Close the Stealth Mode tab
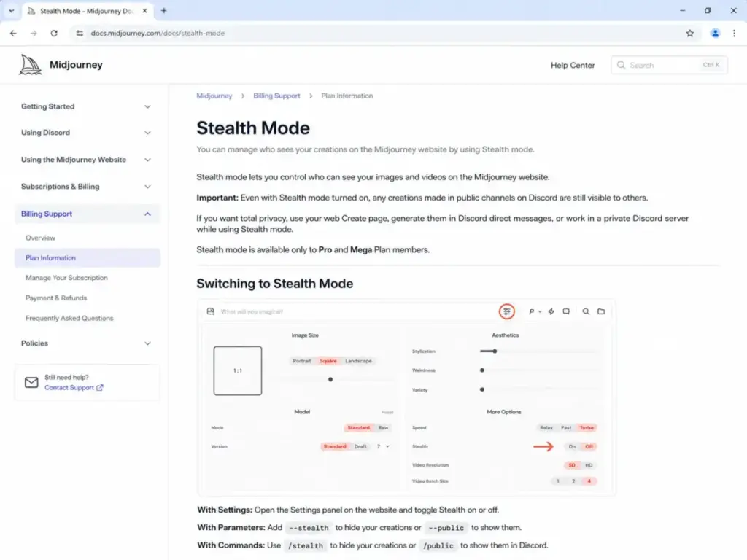 pyautogui.click(x=145, y=10)
